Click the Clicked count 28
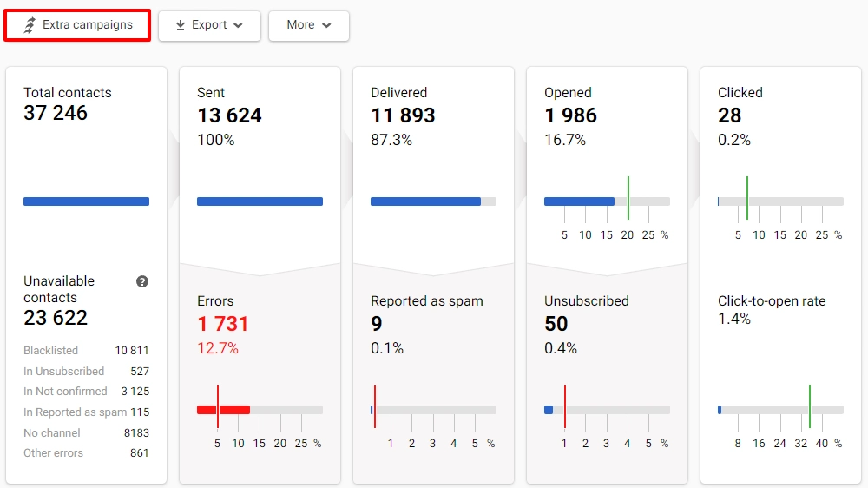 tap(730, 115)
